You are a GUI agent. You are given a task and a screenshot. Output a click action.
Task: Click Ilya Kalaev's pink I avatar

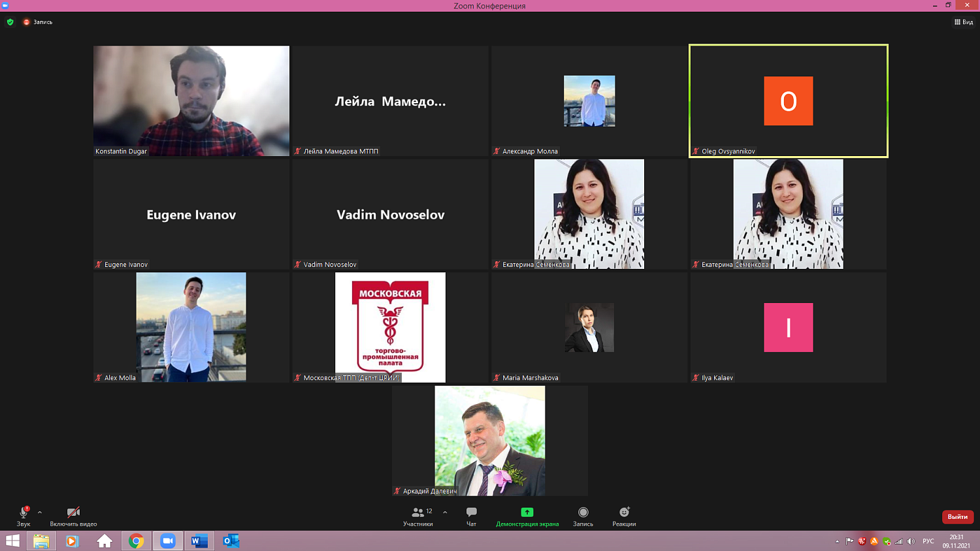tap(789, 327)
